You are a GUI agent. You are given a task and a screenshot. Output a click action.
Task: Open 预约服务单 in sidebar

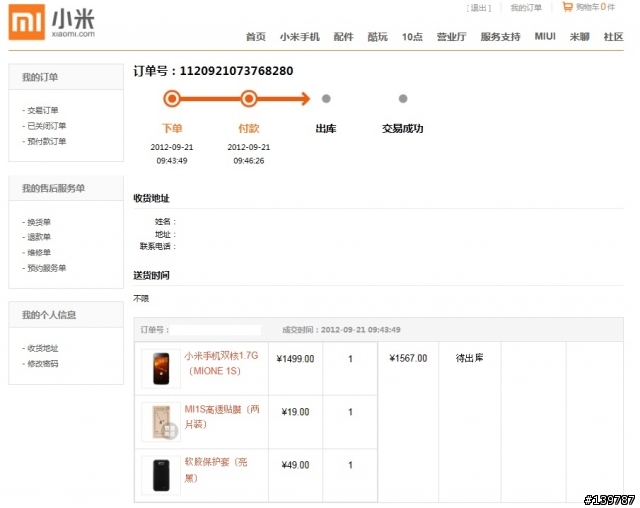point(47,268)
